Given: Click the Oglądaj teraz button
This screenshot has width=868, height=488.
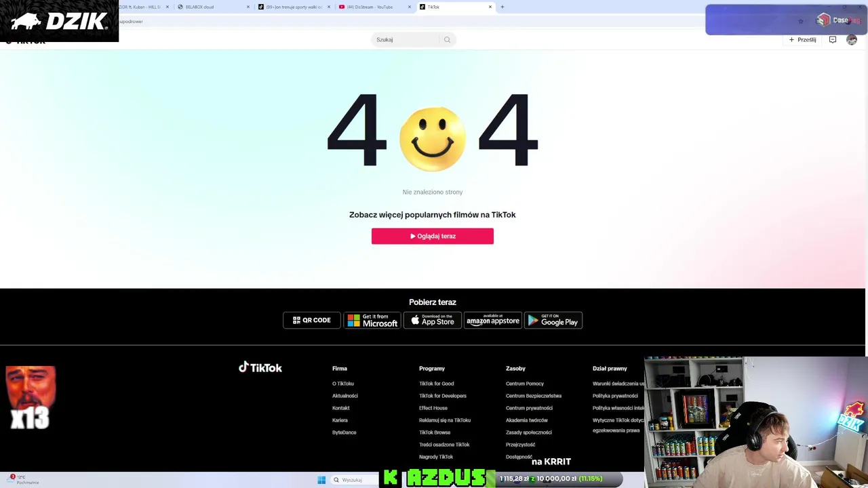Looking at the screenshot, I should [x=433, y=236].
